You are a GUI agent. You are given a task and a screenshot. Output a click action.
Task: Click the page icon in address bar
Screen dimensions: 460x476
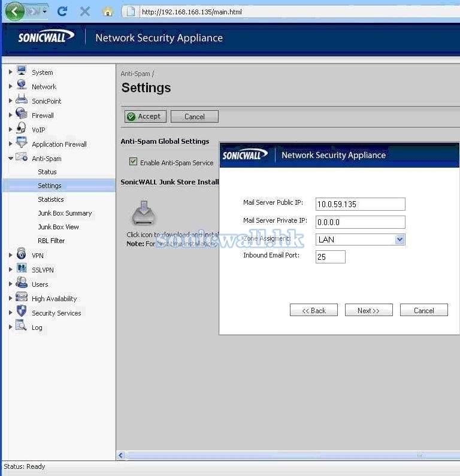[131, 12]
